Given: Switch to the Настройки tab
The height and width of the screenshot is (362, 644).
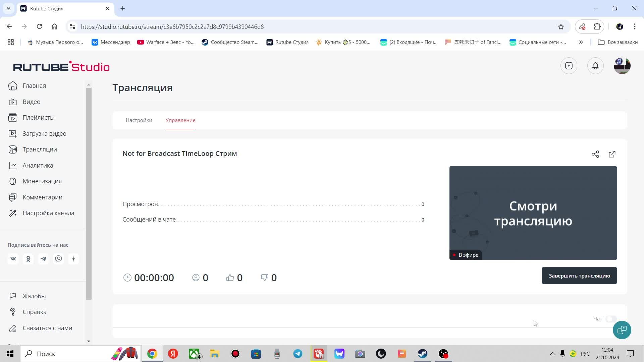Looking at the screenshot, I should click(139, 120).
